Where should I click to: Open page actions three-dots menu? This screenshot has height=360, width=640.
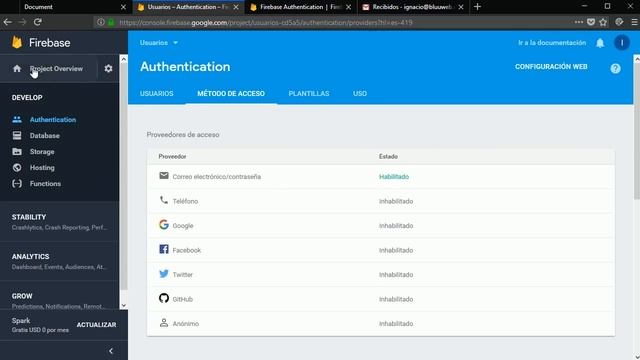point(578,22)
